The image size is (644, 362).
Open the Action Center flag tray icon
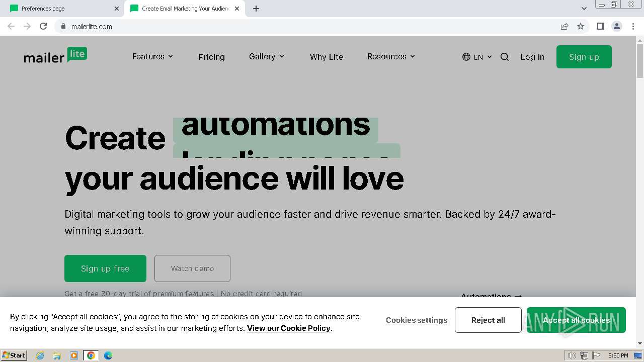[596, 355]
